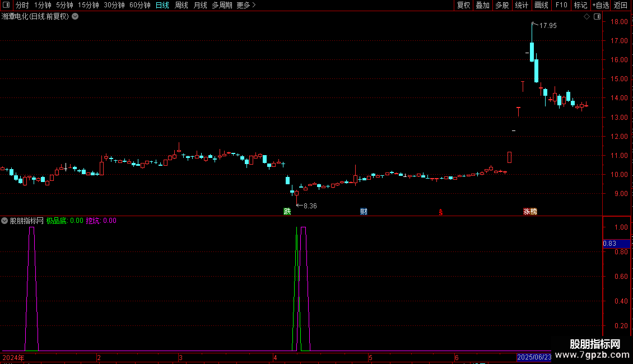Click the 股朋指标网 indicator name
Viewport: 633px width, 364px height.
(27, 221)
